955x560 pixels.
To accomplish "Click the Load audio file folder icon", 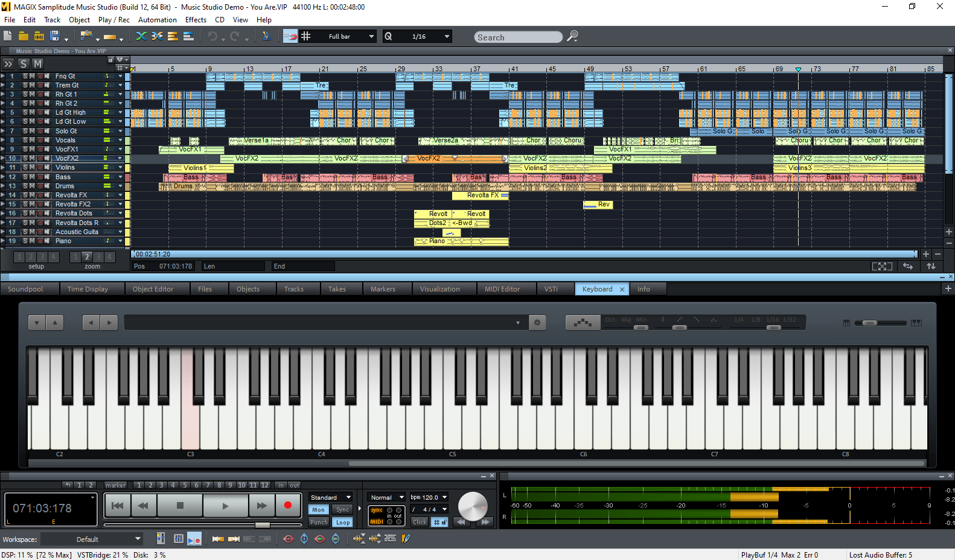I will [x=39, y=36].
